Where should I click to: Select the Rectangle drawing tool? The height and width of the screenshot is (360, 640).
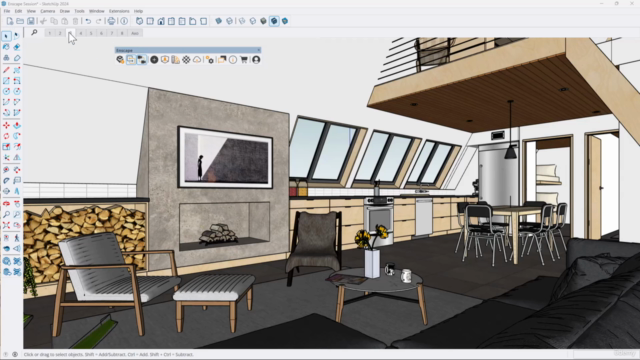pyautogui.click(x=6, y=81)
